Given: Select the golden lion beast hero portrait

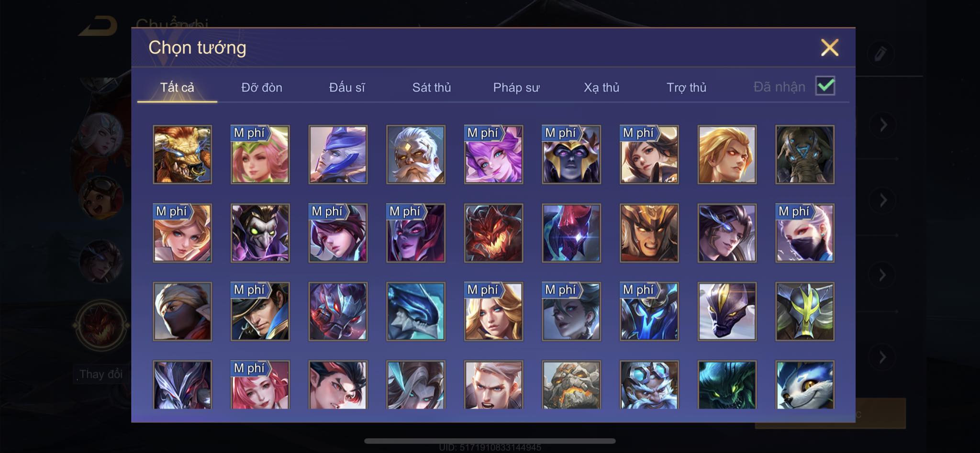Looking at the screenshot, I should click(182, 155).
